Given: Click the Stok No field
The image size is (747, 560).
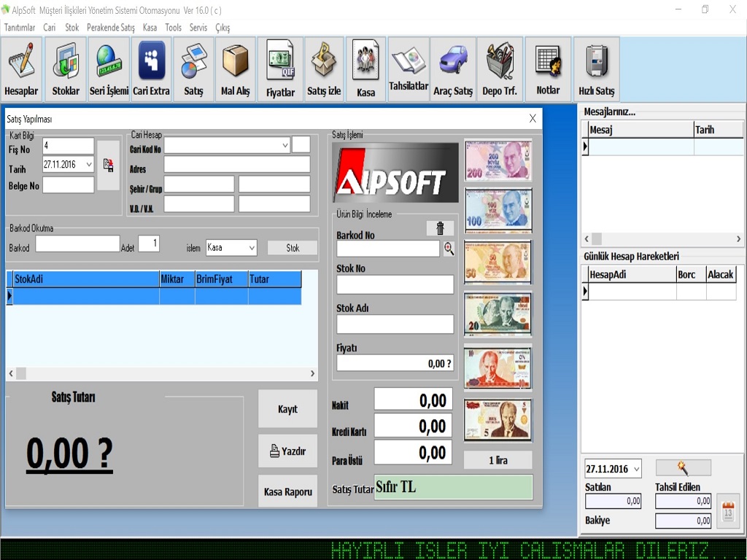Looking at the screenshot, I should pyautogui.click(x=395, y=285).
